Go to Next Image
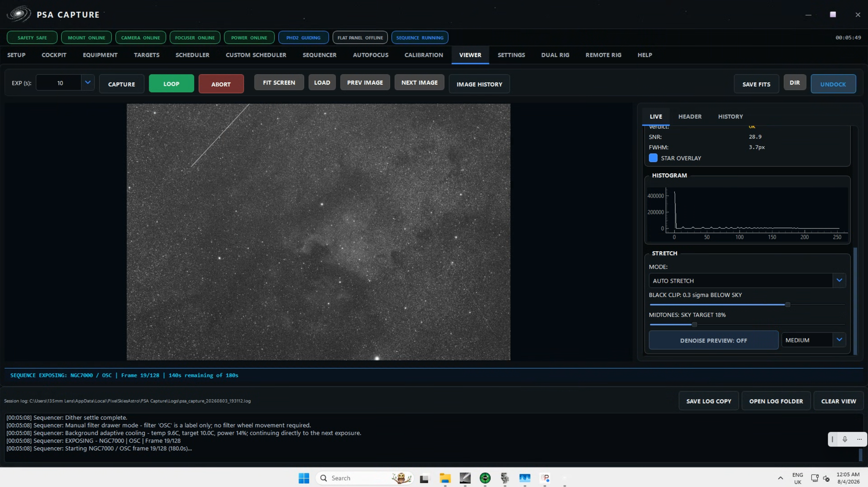This screenshot has width=868, height=487. pyautogui.click(x=419, y=82)
